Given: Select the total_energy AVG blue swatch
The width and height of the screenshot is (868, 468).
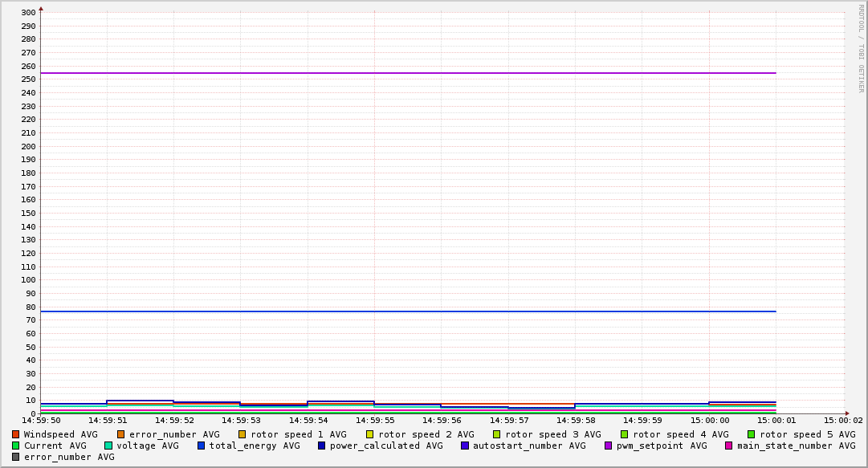Looking at the screenshot, I should [x=201, y=446].
